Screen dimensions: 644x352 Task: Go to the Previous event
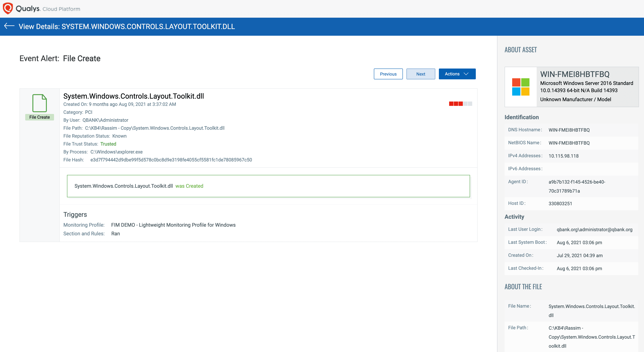coord(388,74)
